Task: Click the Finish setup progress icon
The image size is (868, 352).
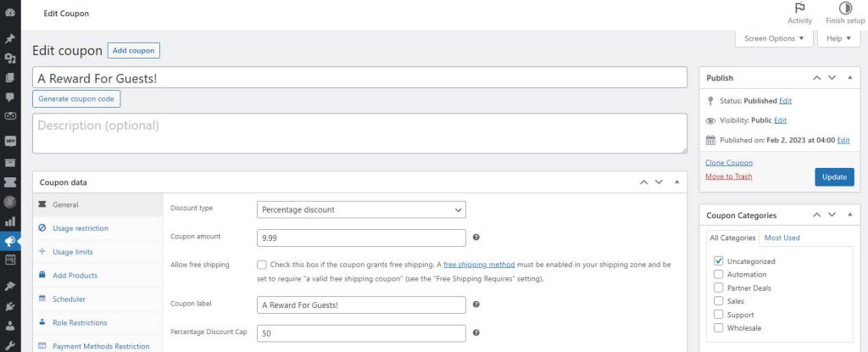Action: [843, 8]
